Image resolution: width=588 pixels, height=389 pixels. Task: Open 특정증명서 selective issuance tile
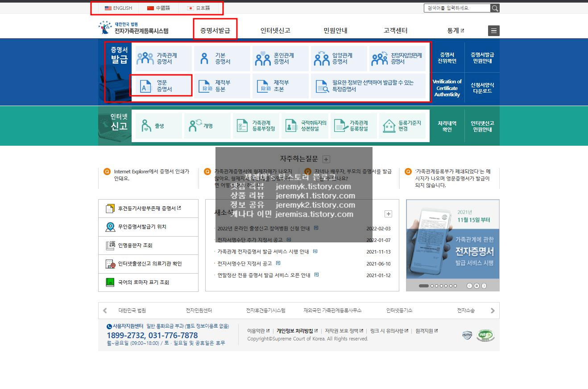point(368,86)
